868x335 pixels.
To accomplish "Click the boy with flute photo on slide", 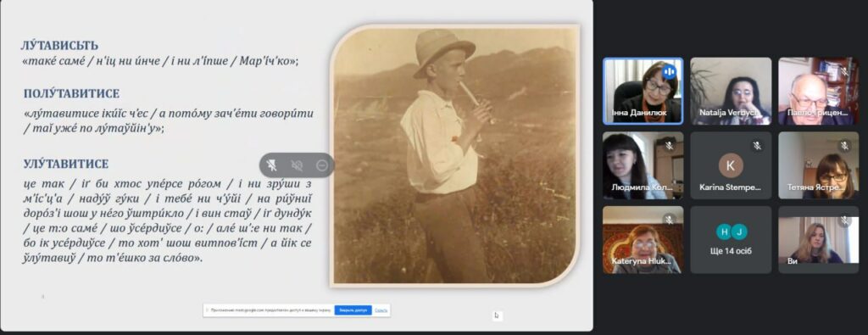I will point(455,155).
